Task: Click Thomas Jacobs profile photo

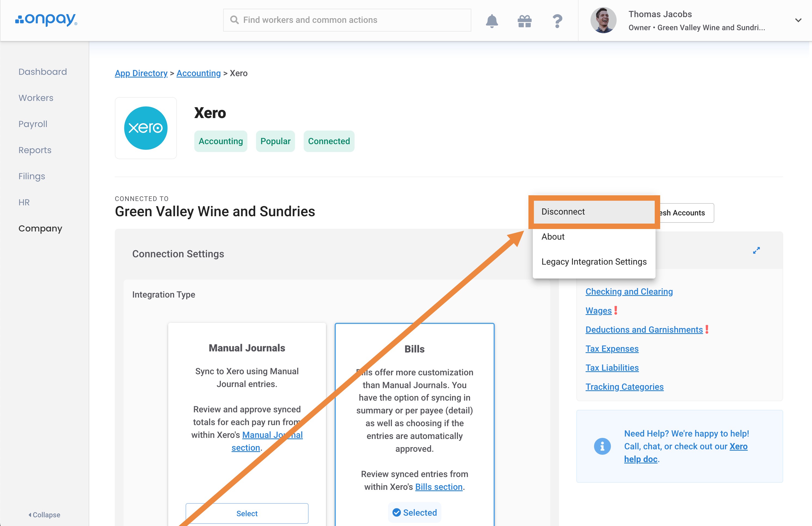Action: (603, 20)
